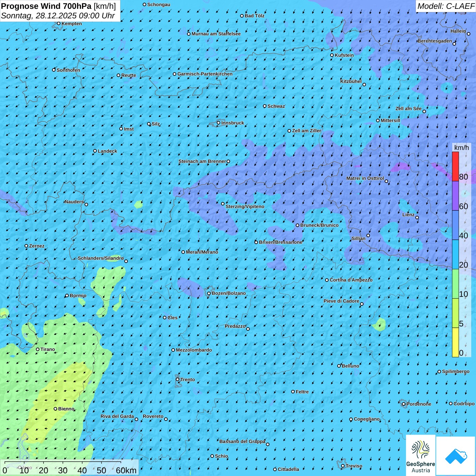Image resolution: width=476 pixels, height=476 pixels.
Task: Click the 'Prognose Wind 700hPa' title
Action: click(x=46, y=6)
